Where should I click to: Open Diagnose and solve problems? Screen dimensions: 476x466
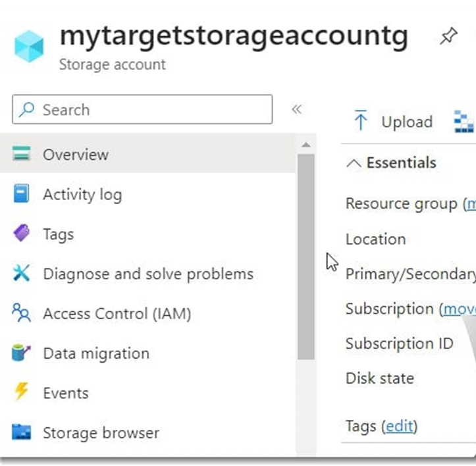pyautogui.click(x=147, y=272)
